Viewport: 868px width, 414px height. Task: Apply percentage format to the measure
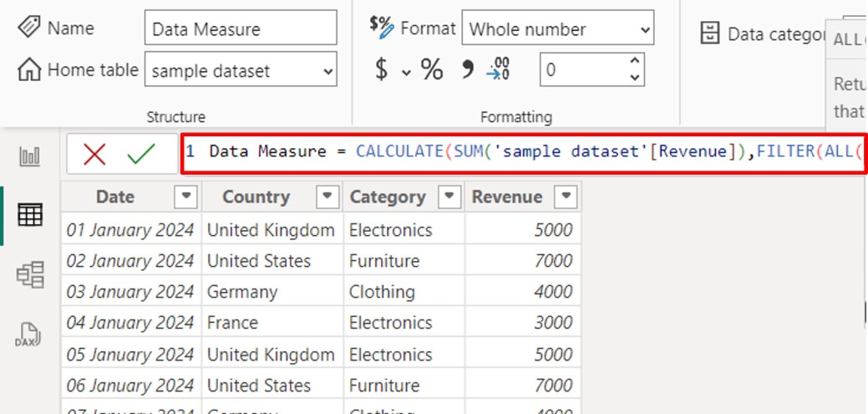click(432, 70)
